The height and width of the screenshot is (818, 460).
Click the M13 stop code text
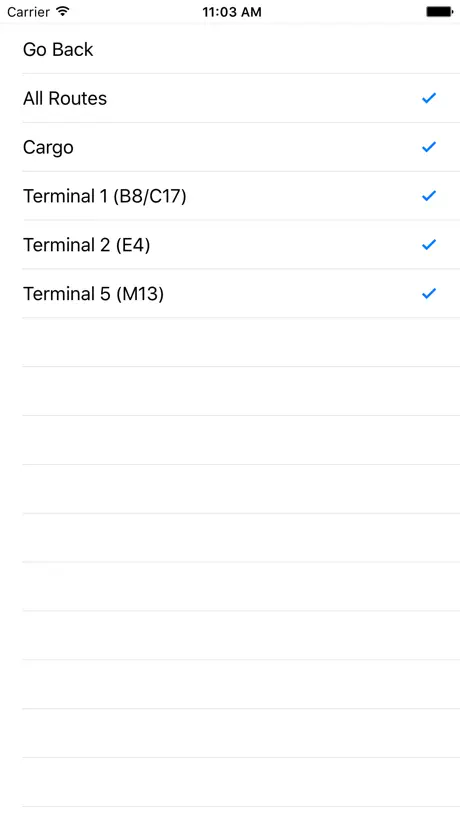140,294
